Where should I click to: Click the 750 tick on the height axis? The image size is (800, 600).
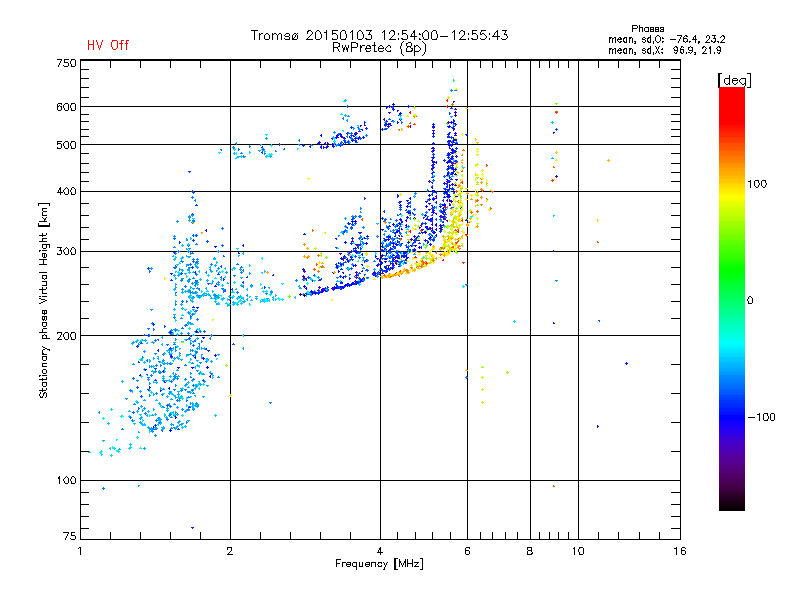point(66,63)
